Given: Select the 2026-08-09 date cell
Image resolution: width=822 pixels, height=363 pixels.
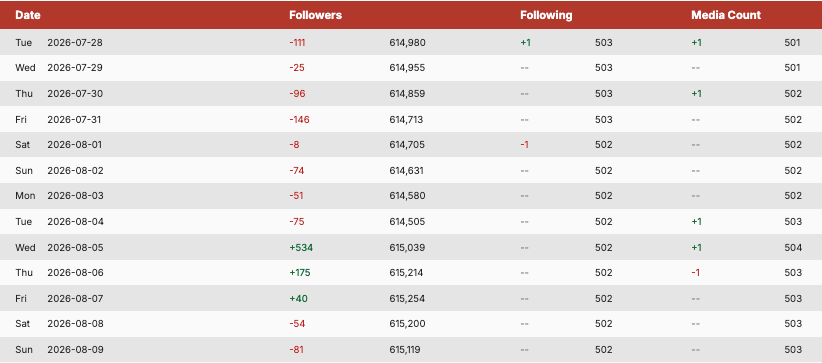Looking at the screenshot, I should (x=75, y=349).
